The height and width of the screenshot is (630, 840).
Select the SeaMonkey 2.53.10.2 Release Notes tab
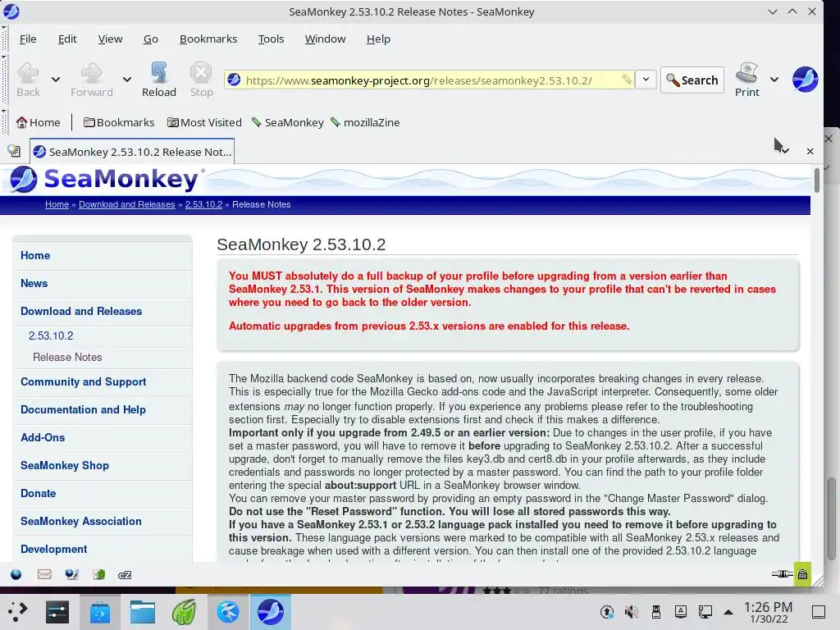(x=132, y=152)
